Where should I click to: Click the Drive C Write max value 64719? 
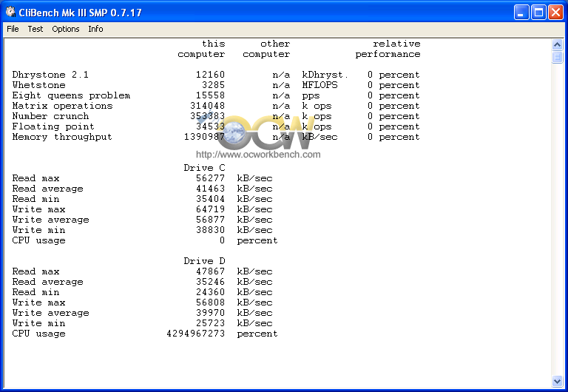pos(210,209)
